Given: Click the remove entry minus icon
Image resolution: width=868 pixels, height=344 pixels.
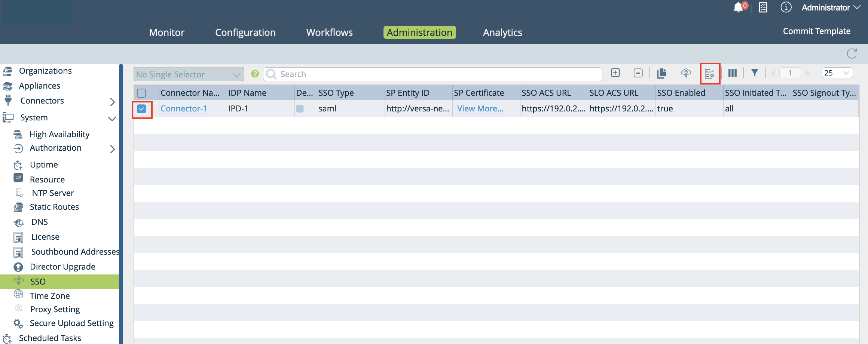Looking at the screenshot, I should coord(638,73).
